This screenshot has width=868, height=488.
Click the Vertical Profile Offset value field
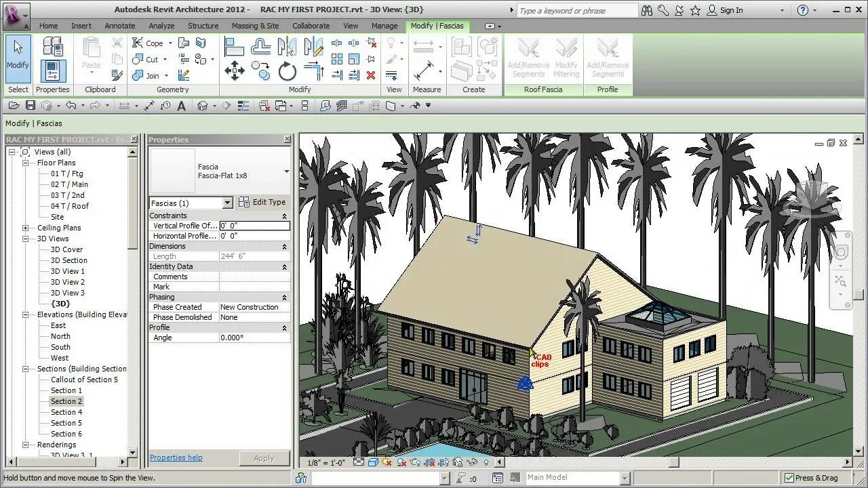pos(254,226)
